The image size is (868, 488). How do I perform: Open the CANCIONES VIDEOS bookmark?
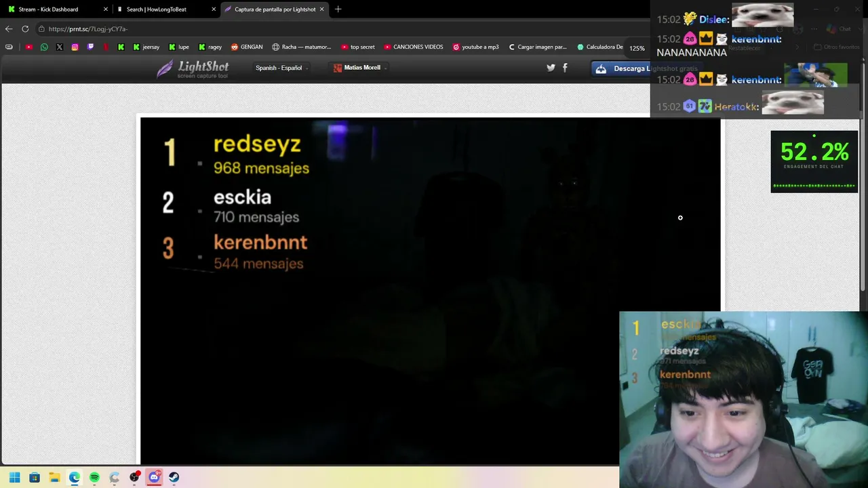click(x=414, y=47)
